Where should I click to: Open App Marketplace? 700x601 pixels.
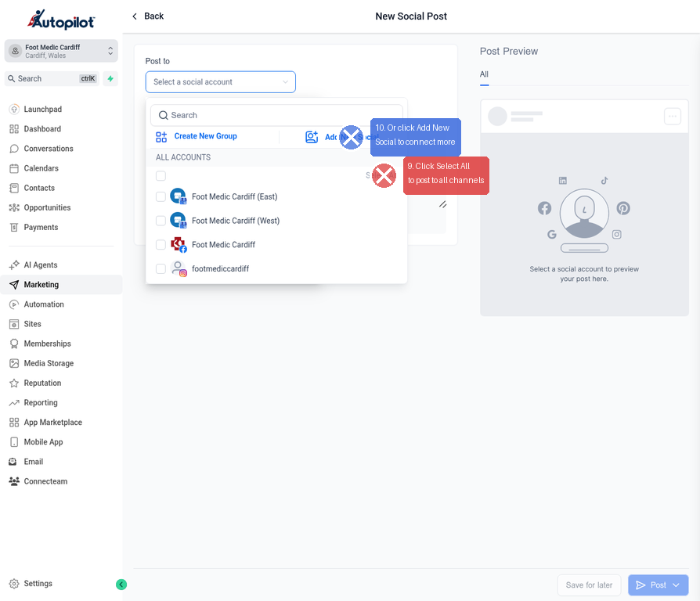[52, 422]
